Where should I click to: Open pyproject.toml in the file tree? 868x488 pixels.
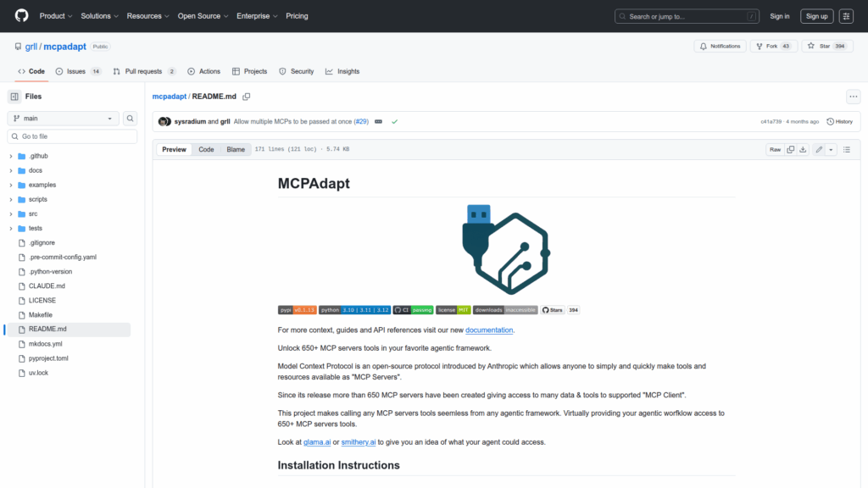[x=48, y=358]
